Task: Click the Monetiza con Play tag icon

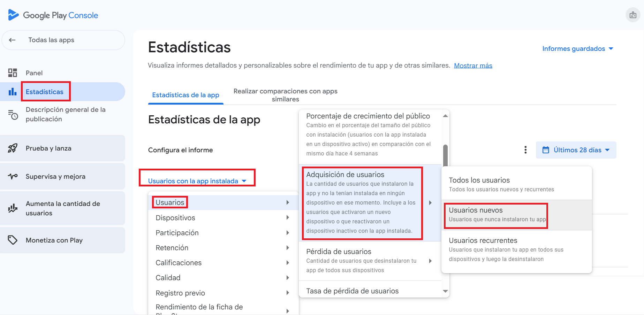Action: click(x=13, y=240)
